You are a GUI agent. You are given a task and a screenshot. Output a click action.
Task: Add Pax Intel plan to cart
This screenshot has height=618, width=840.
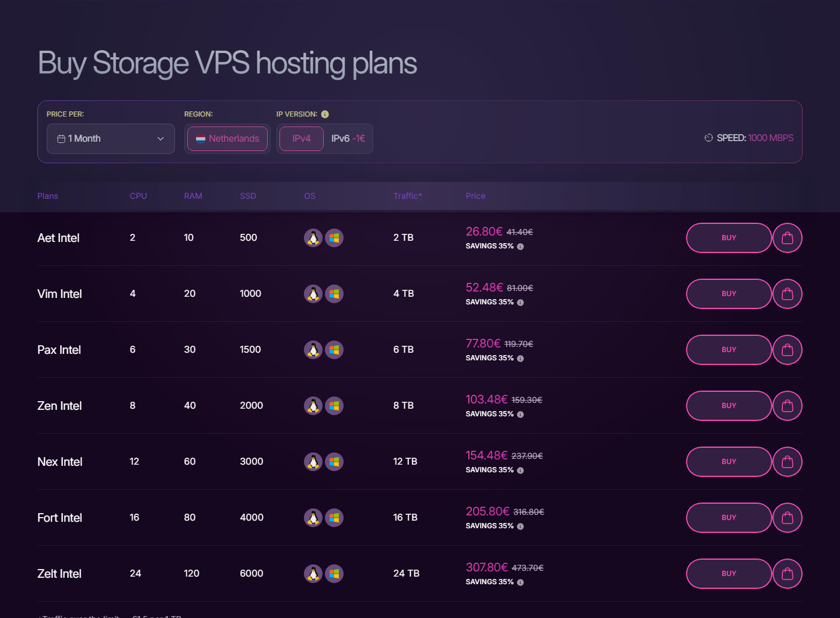click(787, 350)
